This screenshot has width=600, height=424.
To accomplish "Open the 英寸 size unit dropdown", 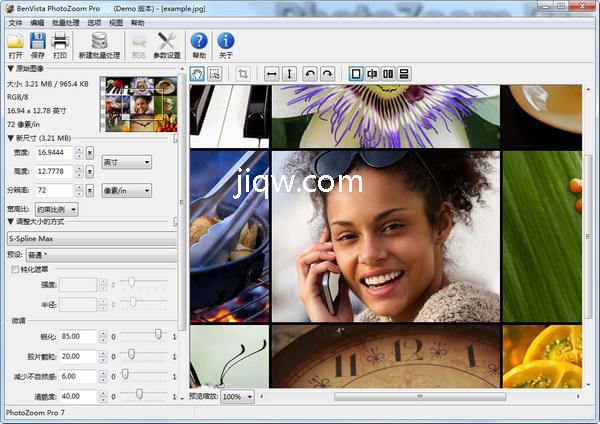I will coord(126,162).
